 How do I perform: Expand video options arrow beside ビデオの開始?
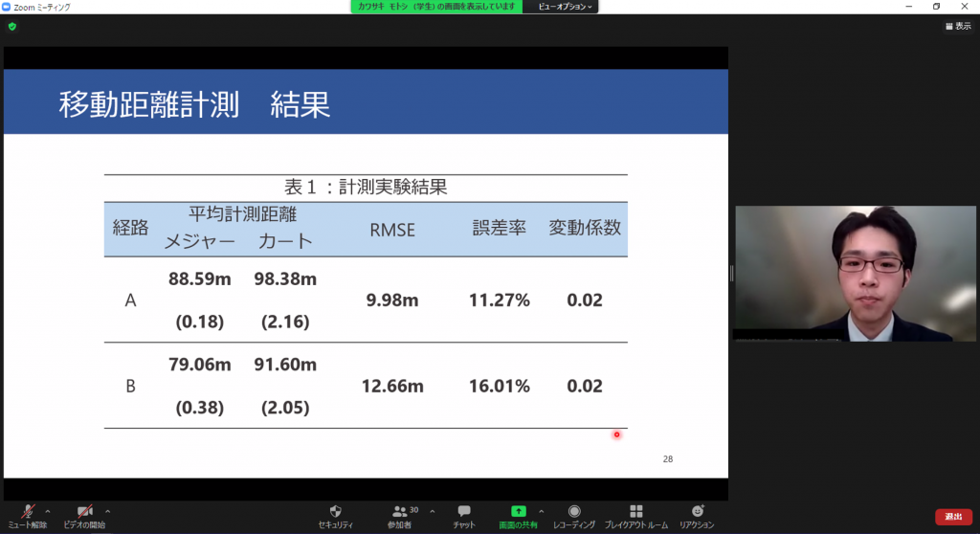point(107,511)
